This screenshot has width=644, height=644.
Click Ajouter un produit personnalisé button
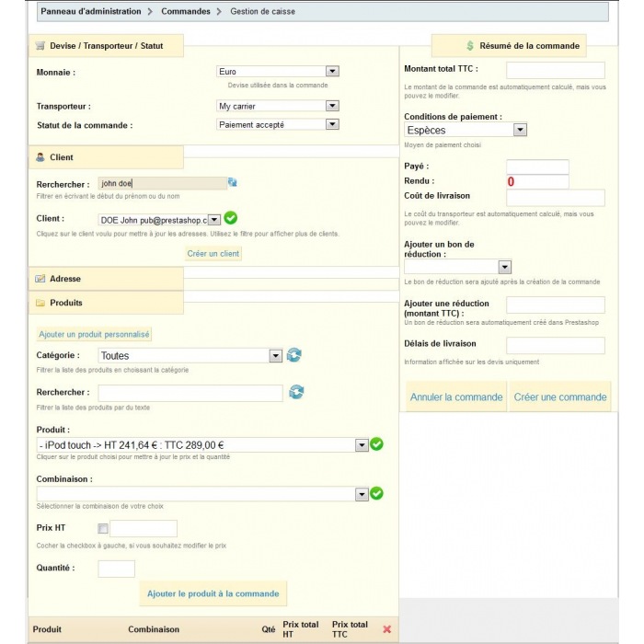click(x=94, y=334)
